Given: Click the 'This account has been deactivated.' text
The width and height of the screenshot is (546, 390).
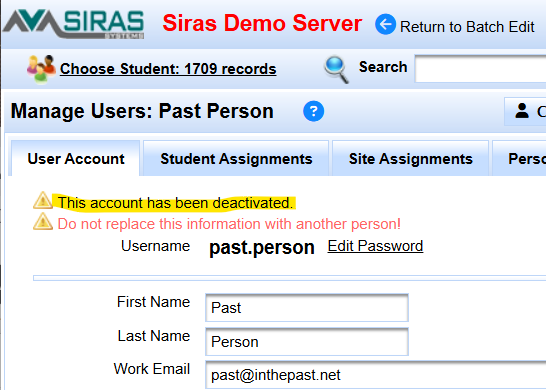Looking at the screenshot, I should coord(176,203).
